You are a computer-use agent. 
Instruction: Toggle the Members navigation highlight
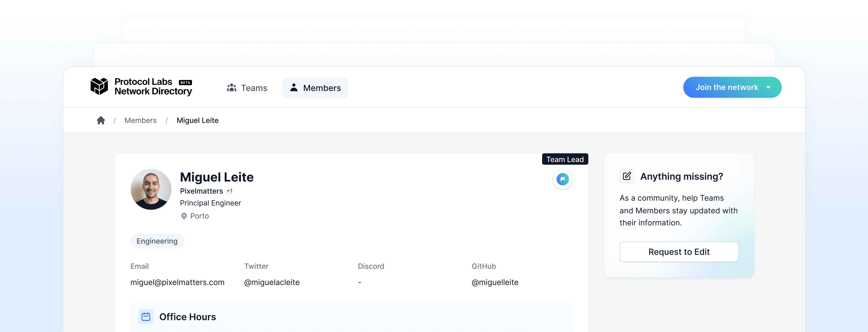click(x=315, y=88)
